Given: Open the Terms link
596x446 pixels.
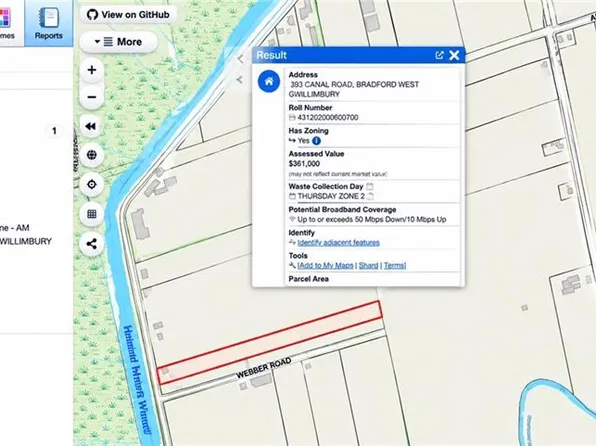Looking at the screenshot, I should [395, 265].
